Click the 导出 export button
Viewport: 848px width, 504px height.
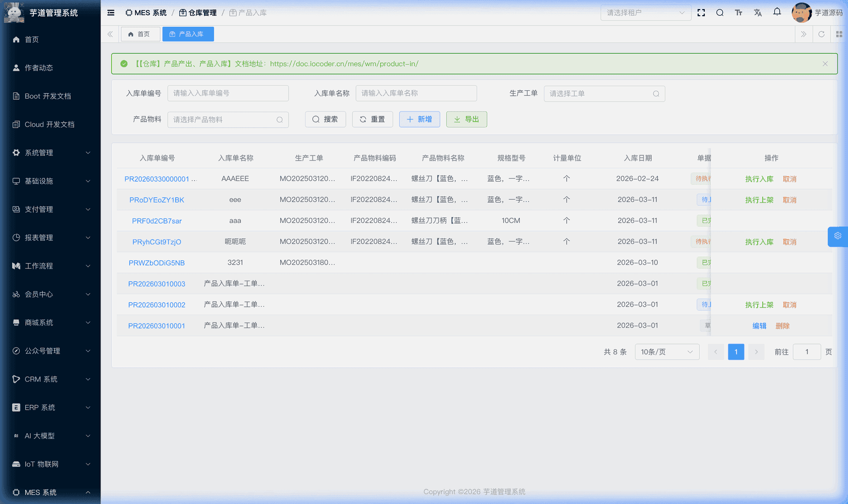click(466, 119)
